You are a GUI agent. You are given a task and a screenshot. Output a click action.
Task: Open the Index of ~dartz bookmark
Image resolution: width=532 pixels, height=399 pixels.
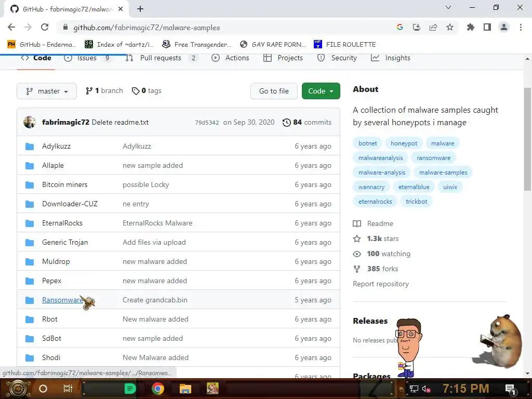[x=119, y=45]
